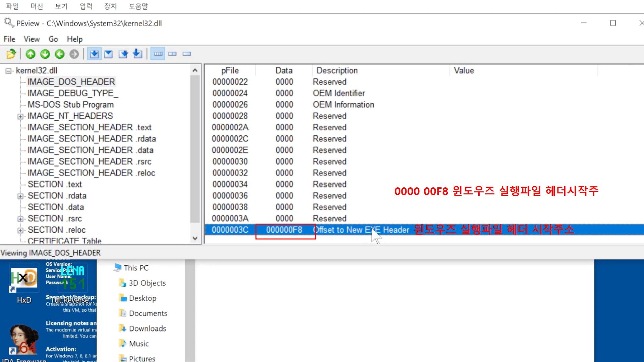Select the first highlighted address-view toolbar icon

94,54
